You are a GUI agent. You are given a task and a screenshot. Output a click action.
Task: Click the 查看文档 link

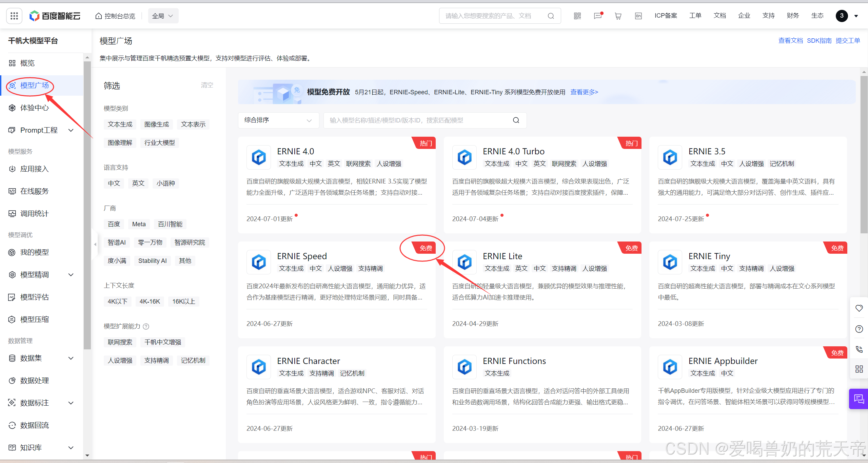tap(791, 41)
